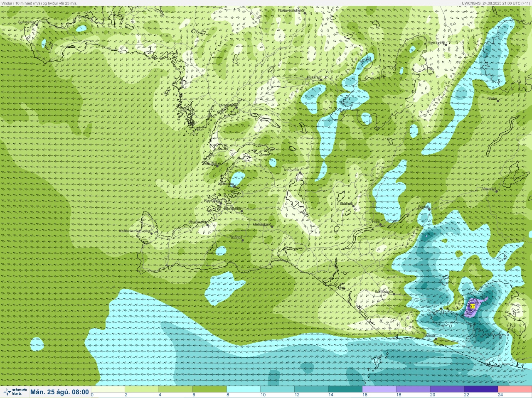Screen dimensions: 532x398
Task: Click the Veðurstofa Íslands logo
Action: click(x=15, y=392)
